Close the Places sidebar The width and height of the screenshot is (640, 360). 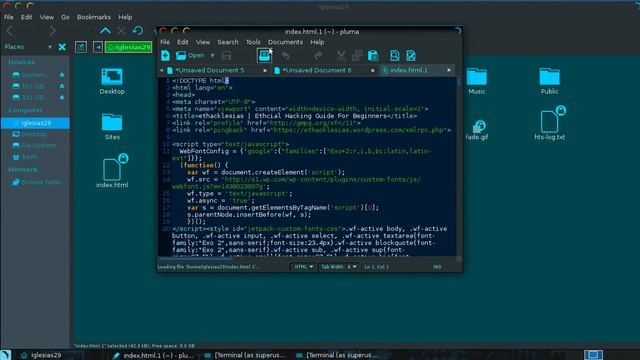click(62, 47)
